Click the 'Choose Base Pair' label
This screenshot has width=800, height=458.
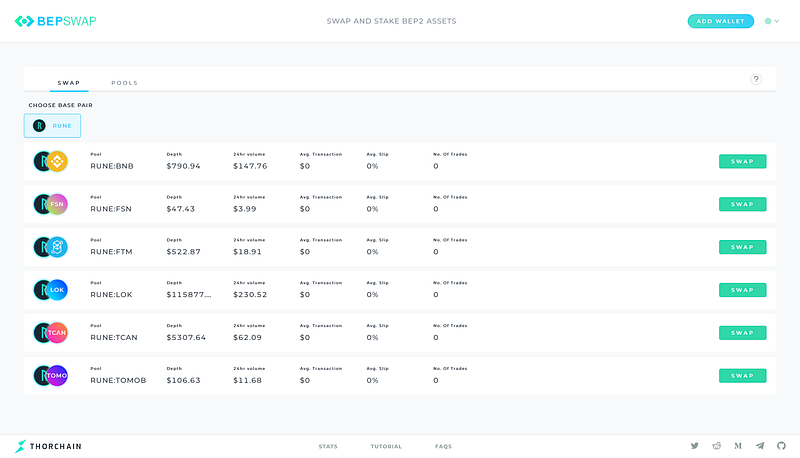60,105
